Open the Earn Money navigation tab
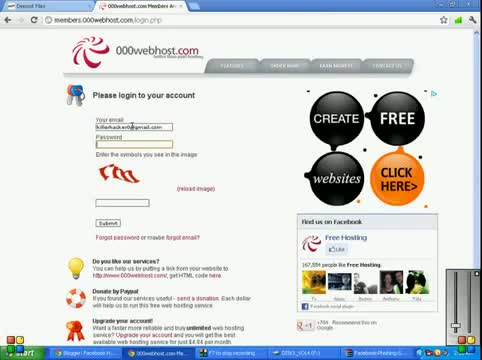Image resolution: width=482 pixels, height=360 pixels. pyautogui.click(x=336, y=66)
